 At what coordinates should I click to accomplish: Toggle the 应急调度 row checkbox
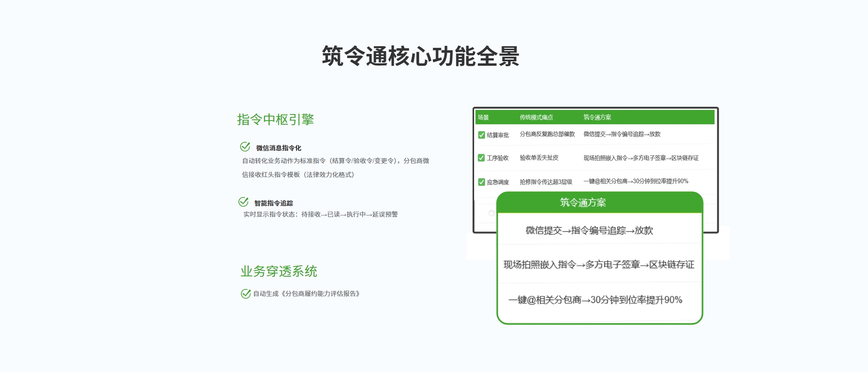tap(481, 182)
